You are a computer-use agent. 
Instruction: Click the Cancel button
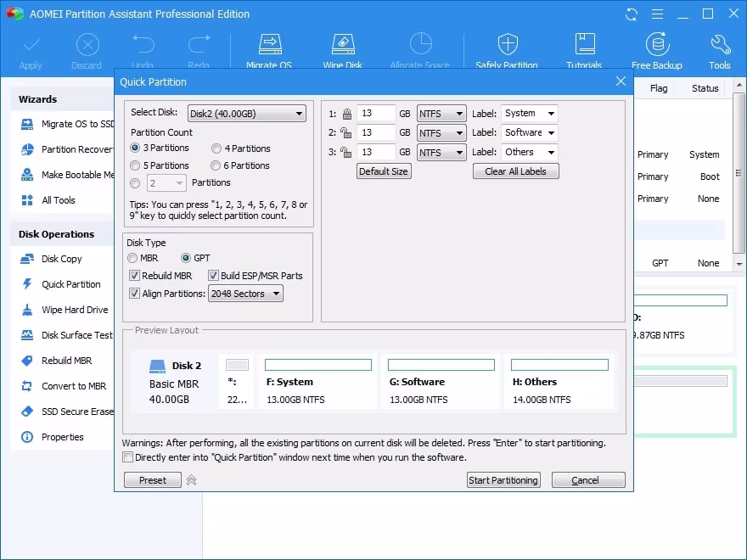pyautogui.click(x=588, y=480)
